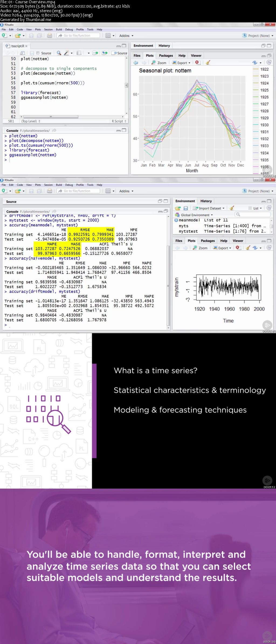Click horizontal scrollbar of tsscript.R editor
Image resolution: width=276 pixels, height=644 pixels.
pos(51,117)
